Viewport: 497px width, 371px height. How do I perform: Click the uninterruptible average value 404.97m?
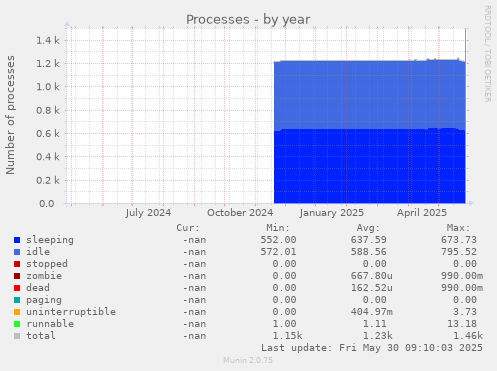pyautogui.click(x=371, y=312)
